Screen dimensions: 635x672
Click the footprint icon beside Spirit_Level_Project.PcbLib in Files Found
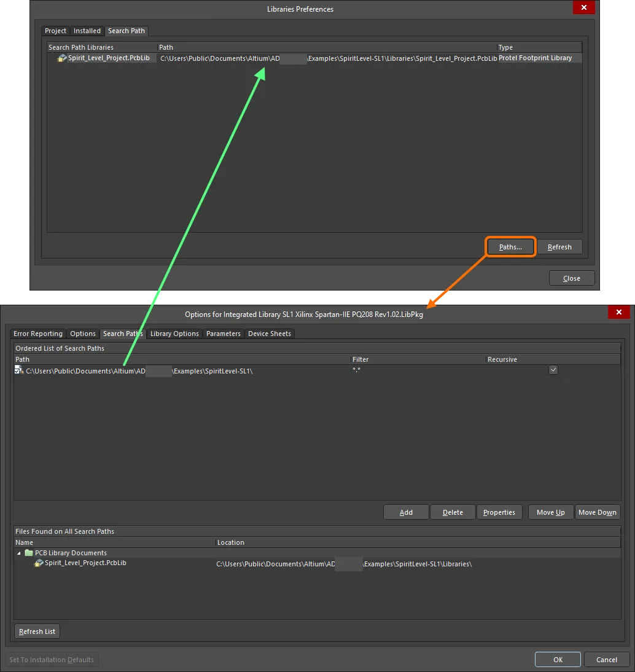(x=38, y=563)
